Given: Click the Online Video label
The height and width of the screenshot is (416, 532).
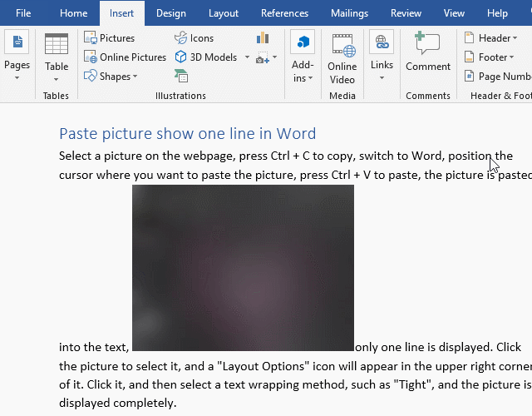Looking at the screenshot, I should pos(342,72).
